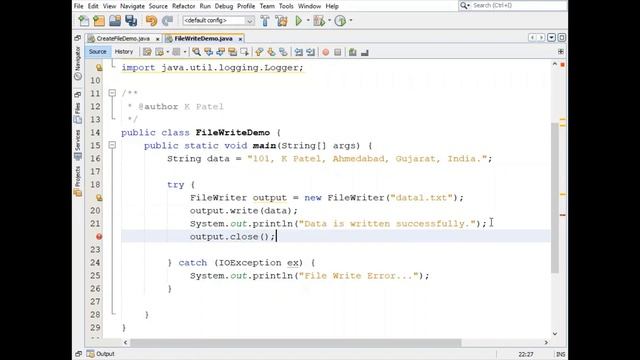Click the Shift Line Right icon
The width and height of the screenshot is (640, 360).
click(x=311, y=52)
